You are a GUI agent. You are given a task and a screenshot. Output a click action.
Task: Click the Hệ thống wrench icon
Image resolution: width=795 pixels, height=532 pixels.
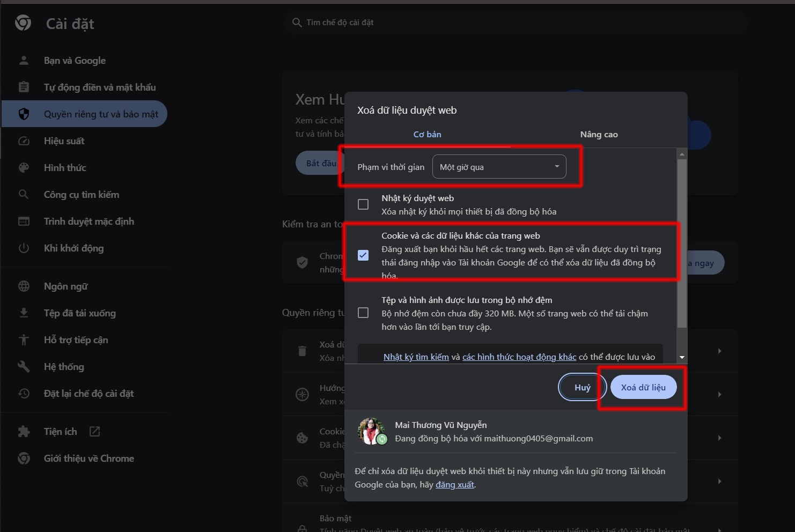click(x=24, y=367)
